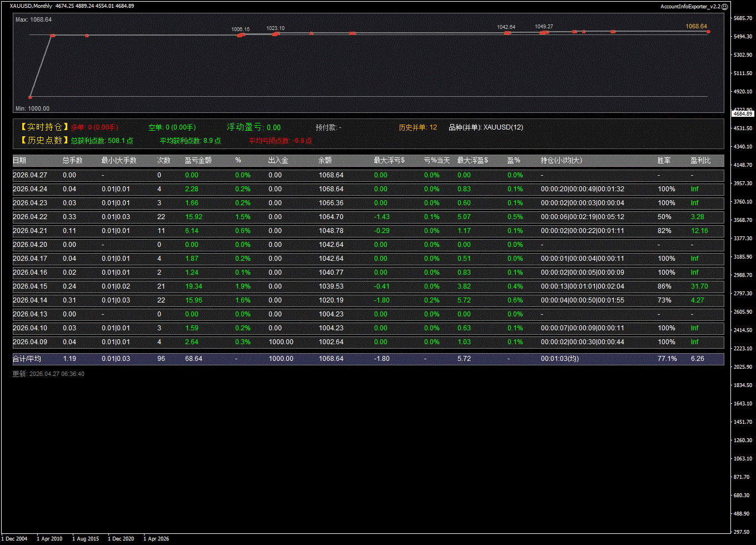
Task: Click the final red point on equity curve
Action: click(x=708, y=32)
